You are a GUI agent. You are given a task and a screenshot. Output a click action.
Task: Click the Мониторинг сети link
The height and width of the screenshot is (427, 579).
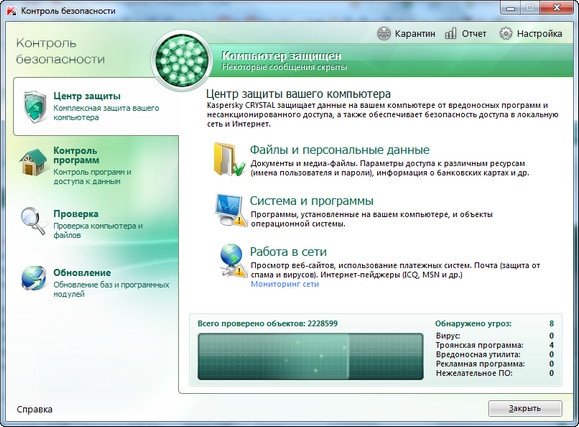coord(285,284)
